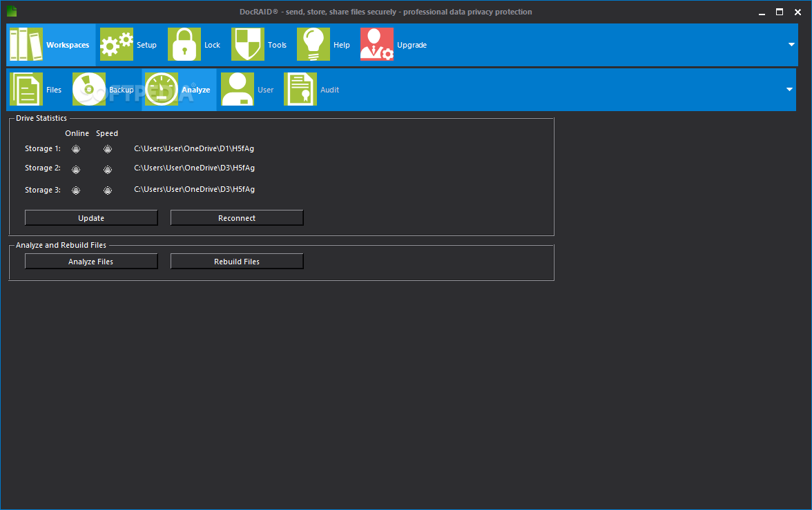The width and height of the screenshot is (812, 510).
Task: Open the Tools shield icon
Action: (x=247, y=45)
